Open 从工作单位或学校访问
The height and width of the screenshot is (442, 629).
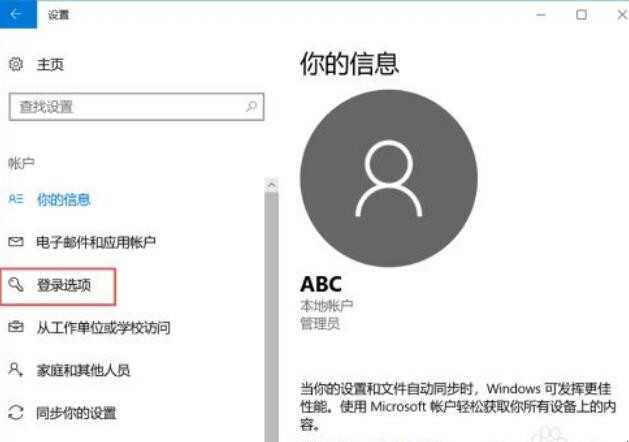click(103, 328)
